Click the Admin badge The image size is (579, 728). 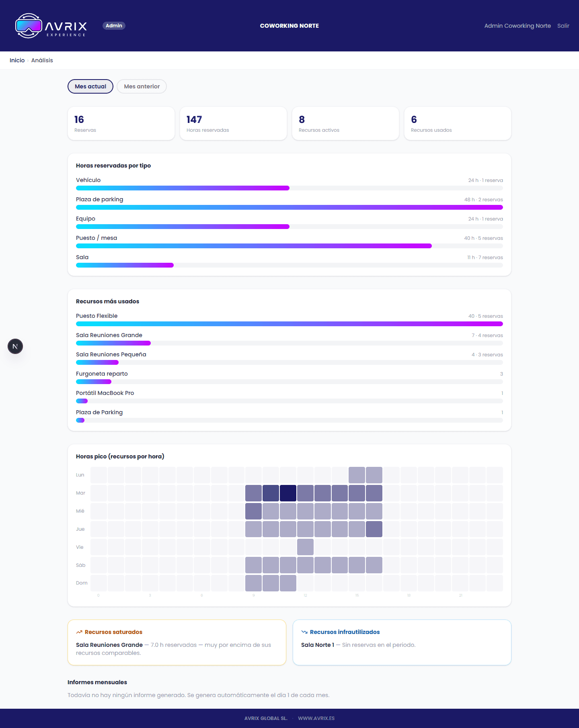point(114,26)
